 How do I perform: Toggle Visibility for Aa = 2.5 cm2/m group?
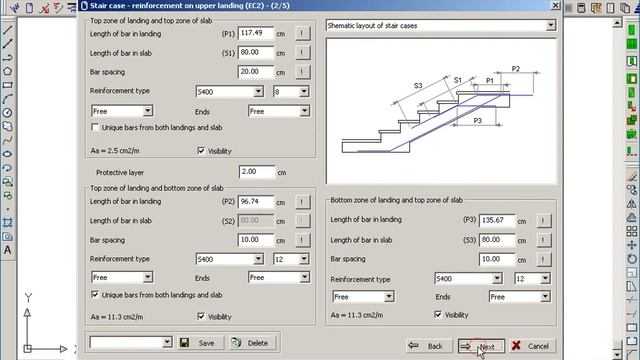(x=201, y=151)
